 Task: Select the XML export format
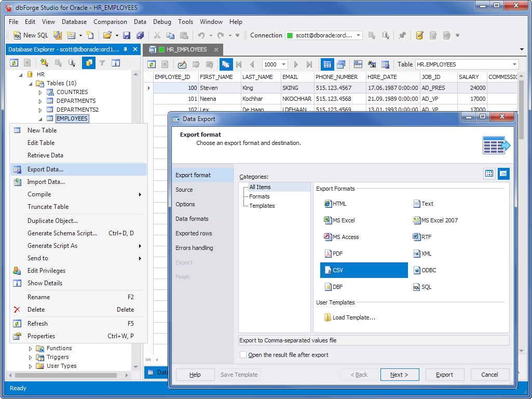(x=422, y=254)
